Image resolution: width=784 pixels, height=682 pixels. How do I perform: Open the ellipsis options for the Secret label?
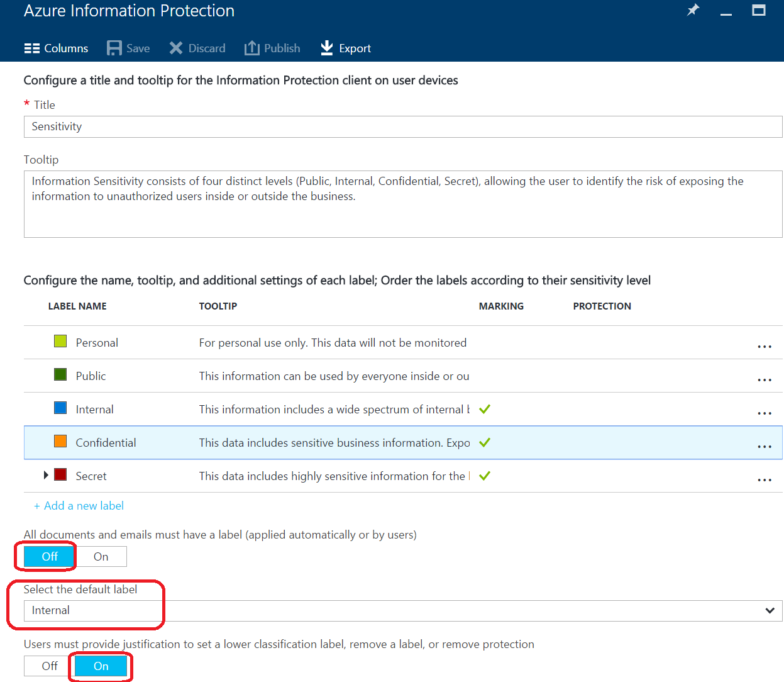[764, 479]
